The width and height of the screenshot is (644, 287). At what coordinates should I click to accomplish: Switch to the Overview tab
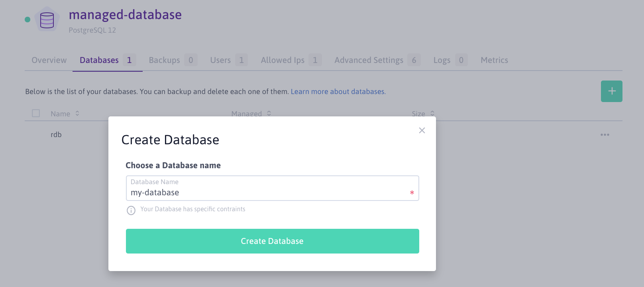(x=49, y=60)
